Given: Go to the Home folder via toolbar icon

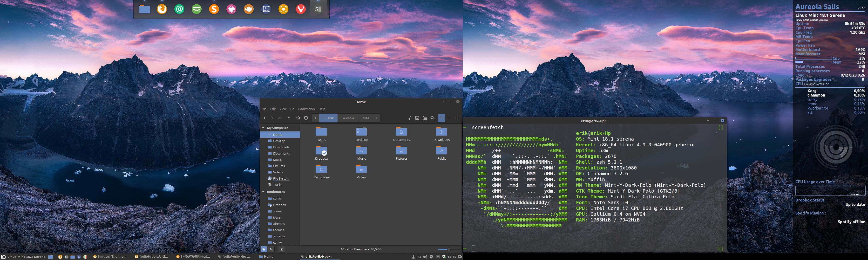Looking at the screenshot, I should tap(298, 118).
